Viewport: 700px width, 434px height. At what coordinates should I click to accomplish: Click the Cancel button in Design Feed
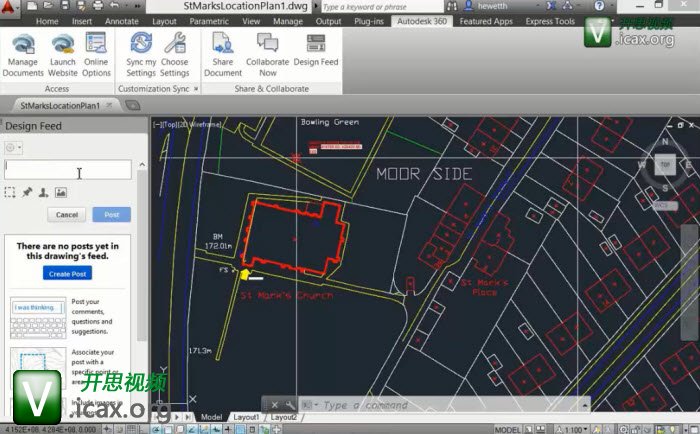pos(67,215)
